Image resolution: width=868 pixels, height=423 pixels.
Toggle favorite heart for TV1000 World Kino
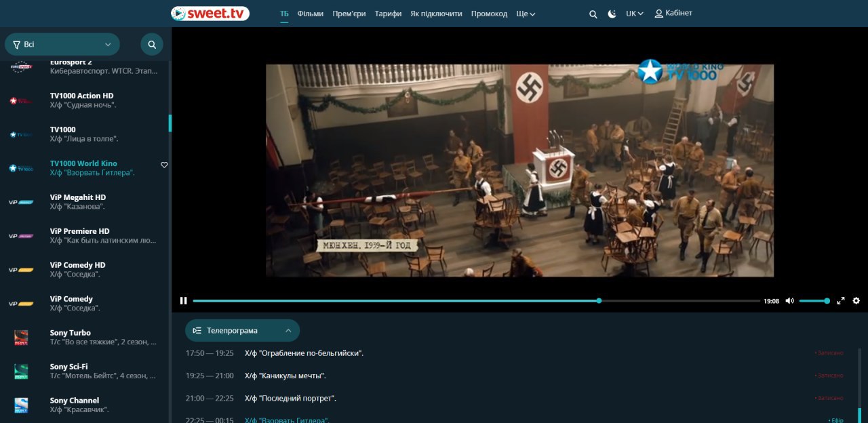[164, 165]
